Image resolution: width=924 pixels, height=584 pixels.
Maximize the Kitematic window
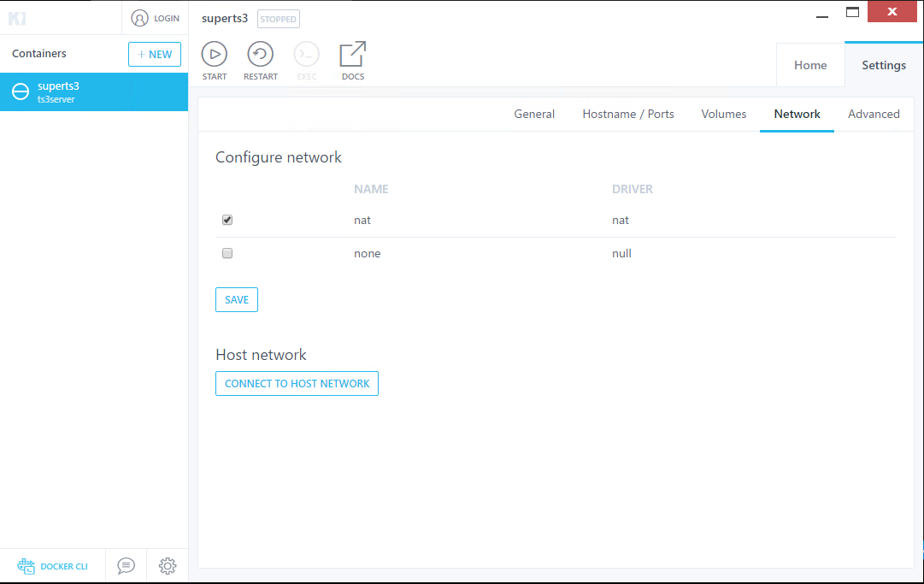click(x=853, y=12)
